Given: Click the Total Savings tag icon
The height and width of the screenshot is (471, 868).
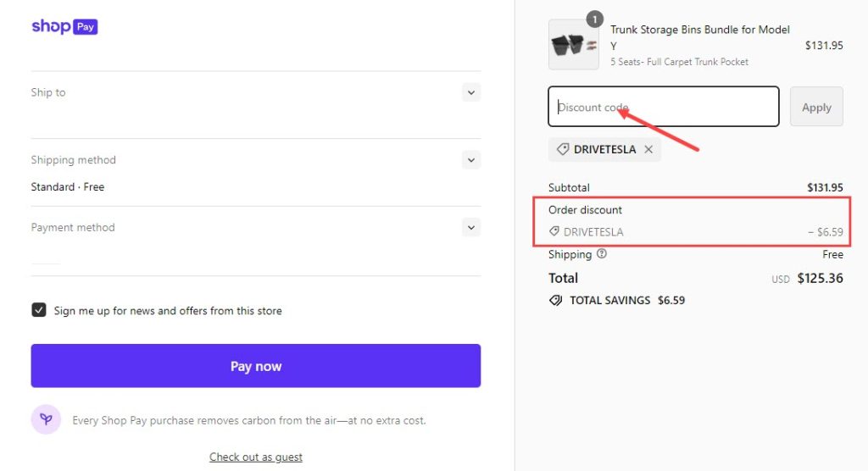Looking at the screenshot, I should point(556,300).
